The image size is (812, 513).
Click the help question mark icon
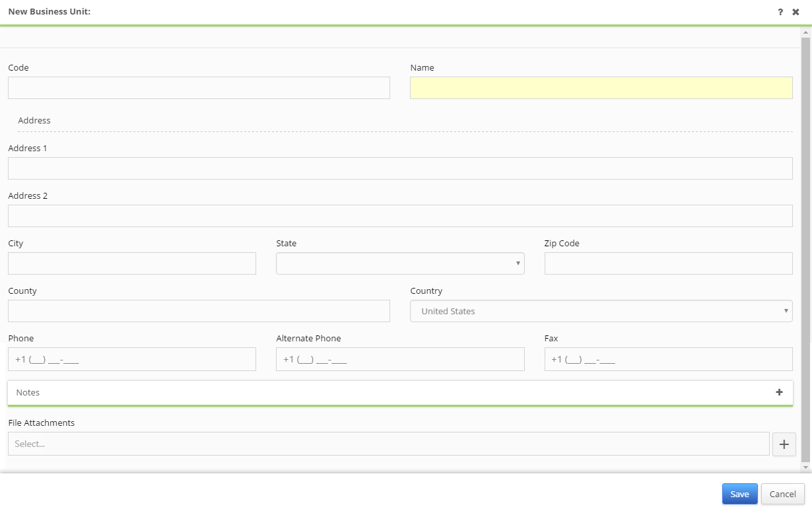(780, 12)
